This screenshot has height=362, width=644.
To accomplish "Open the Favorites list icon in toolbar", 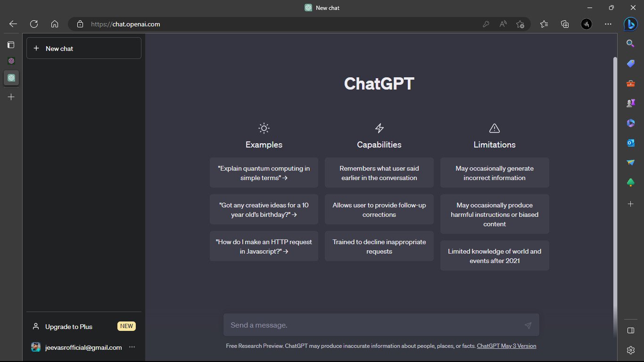I will click(544, 24).
